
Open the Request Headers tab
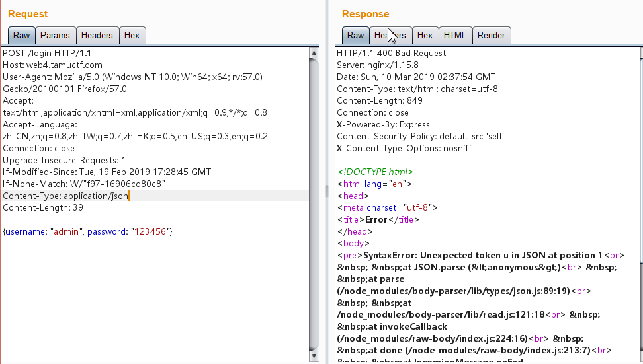pyautogui.click(x=97, y=36)
